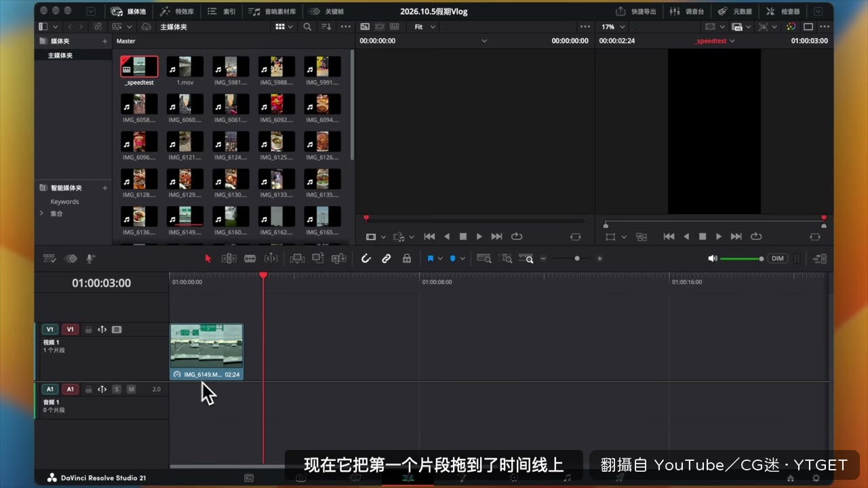Adjust the timeline zoom slider
The height and width of the screenshot is (488, 868).
pyautogui.click(x=577, y=258)
